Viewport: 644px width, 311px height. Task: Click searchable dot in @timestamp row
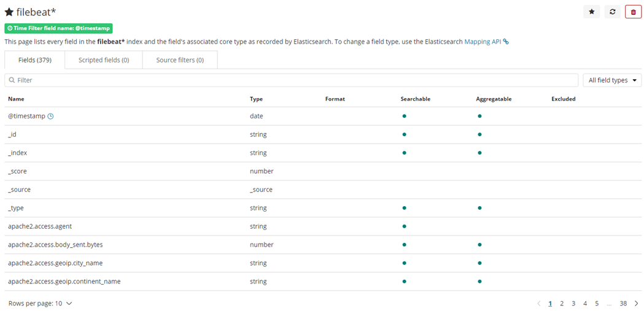point(404,116)
